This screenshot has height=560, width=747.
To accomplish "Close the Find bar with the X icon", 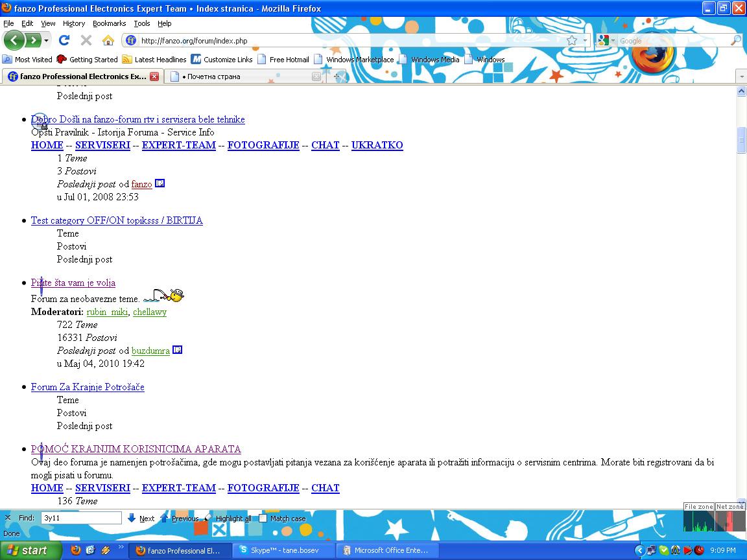I will (8, 518).
